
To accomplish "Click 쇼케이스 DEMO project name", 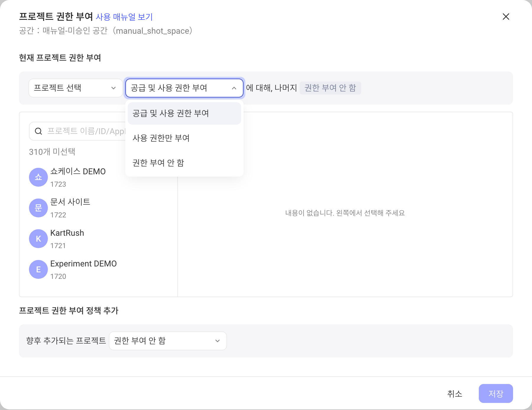I will (78, 171).
